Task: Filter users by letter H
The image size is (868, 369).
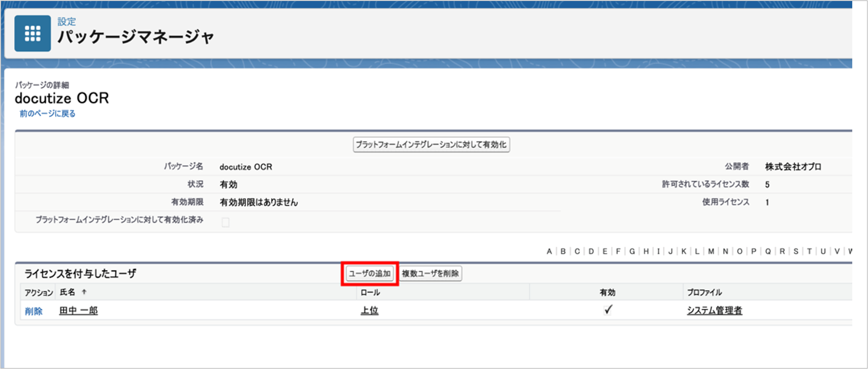Action: click(646, 251)
